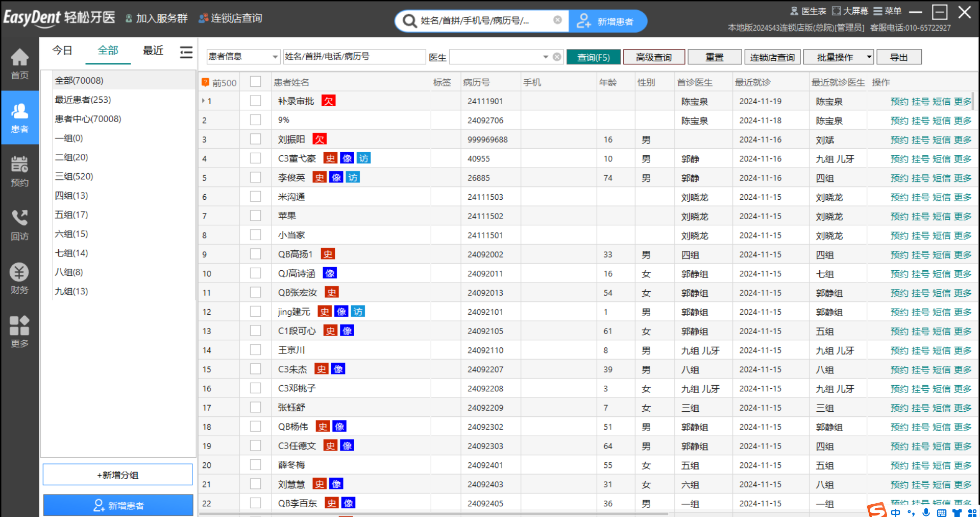Switch to the 今日 tab
980x517 pixels.
[x=62, y=51]
